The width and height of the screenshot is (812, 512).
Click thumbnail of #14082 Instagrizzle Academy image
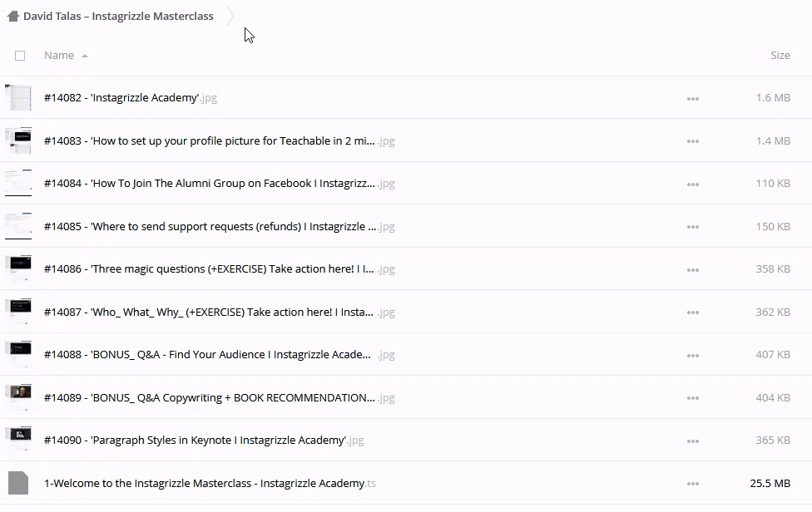(x=18, y=97)
